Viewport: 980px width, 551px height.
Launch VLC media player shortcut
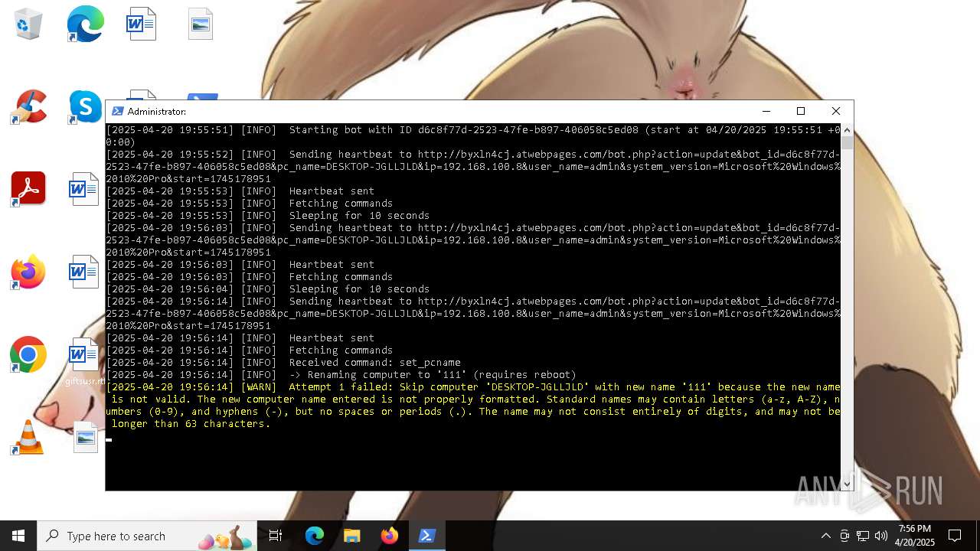click(28, 437)
